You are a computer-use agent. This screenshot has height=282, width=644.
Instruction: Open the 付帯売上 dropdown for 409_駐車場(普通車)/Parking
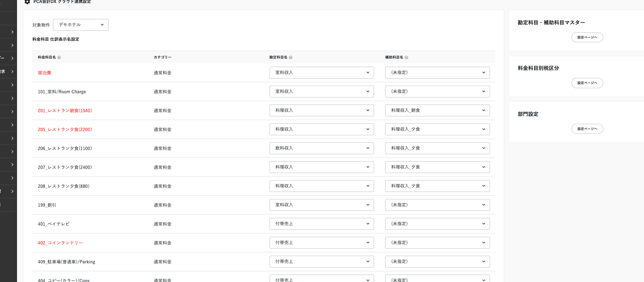[321, 262]
